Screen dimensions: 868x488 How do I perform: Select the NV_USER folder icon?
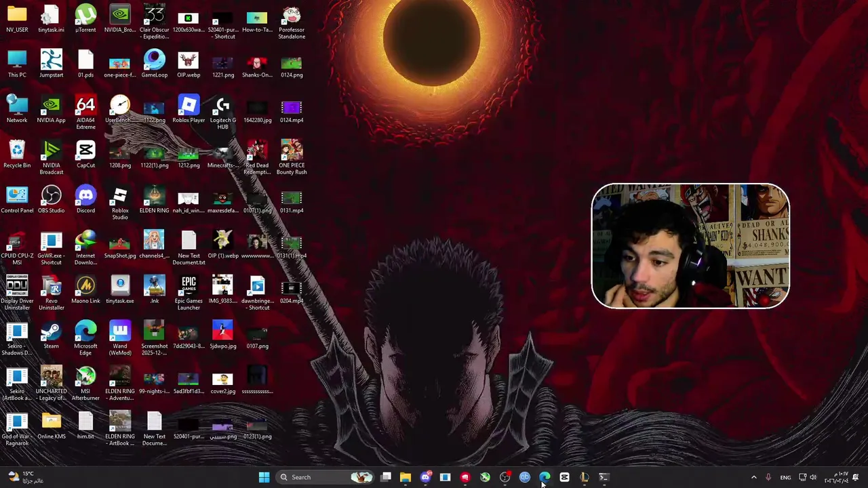[17, 18]
